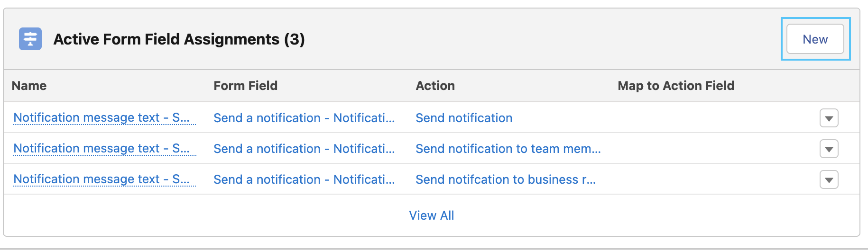The image size is (868, 250).
Task: Open Form Field link in first row
Action: point(304,118)
